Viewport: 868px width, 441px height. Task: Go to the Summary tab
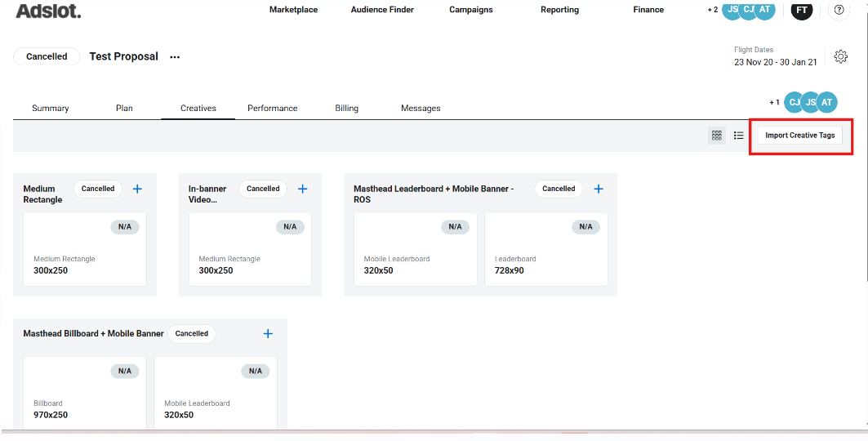pyautogui.click(x=51, y=108)
